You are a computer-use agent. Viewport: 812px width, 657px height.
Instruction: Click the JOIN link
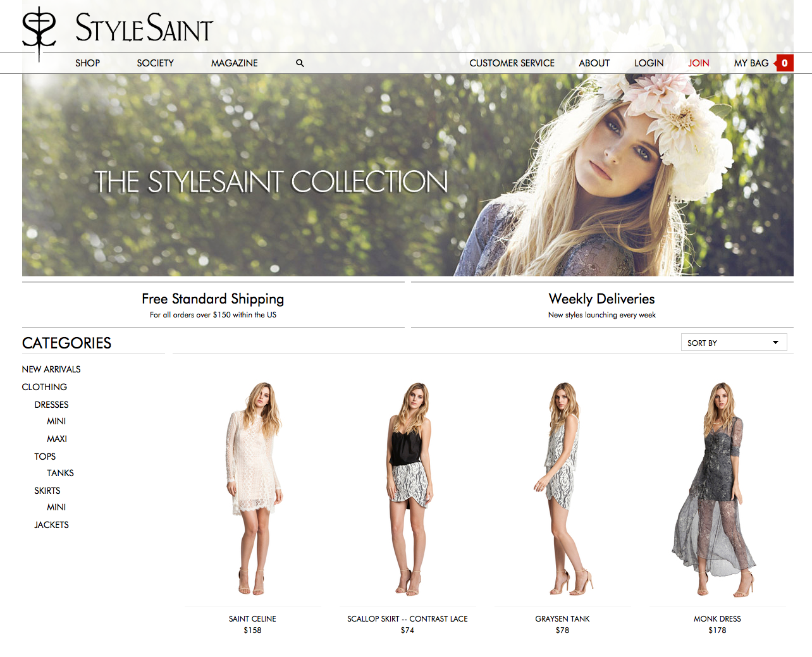pyautogui.click(x=698, y=63)
